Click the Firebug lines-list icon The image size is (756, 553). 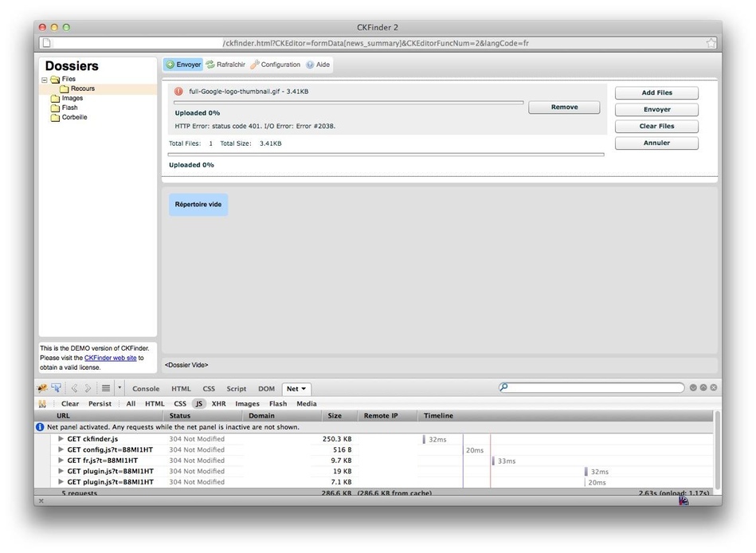click(x=106, y=388)
